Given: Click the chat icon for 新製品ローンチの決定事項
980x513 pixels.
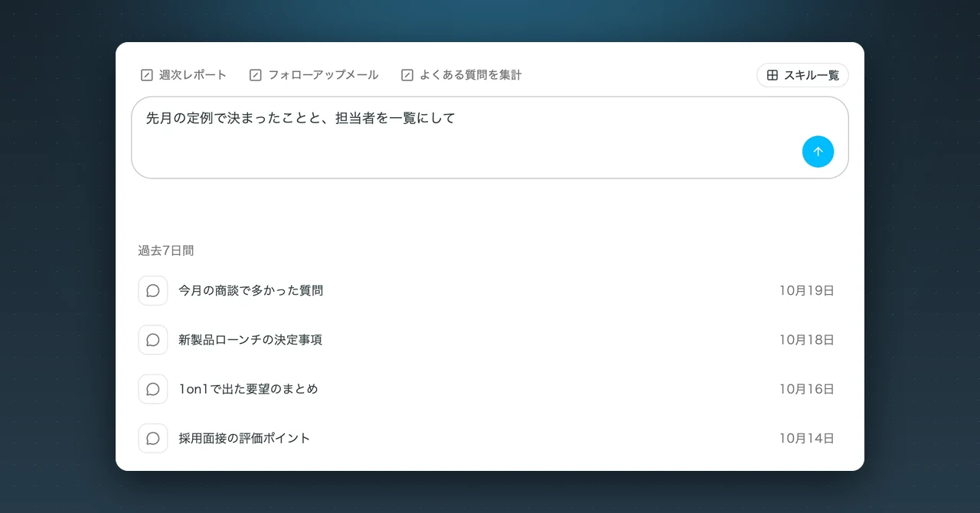Looking at the screenshot, I should [153, 340].
